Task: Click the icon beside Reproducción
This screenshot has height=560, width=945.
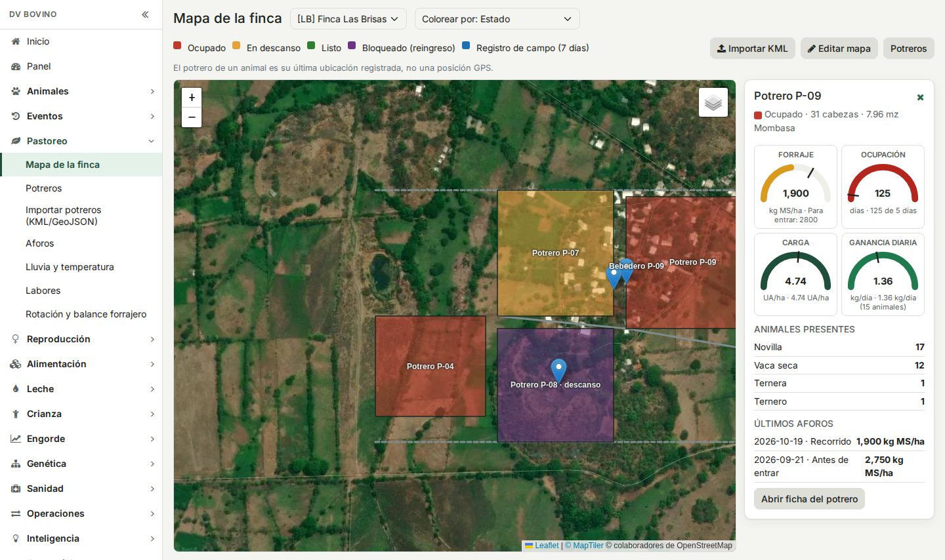Action: click(x=16, y=339)
